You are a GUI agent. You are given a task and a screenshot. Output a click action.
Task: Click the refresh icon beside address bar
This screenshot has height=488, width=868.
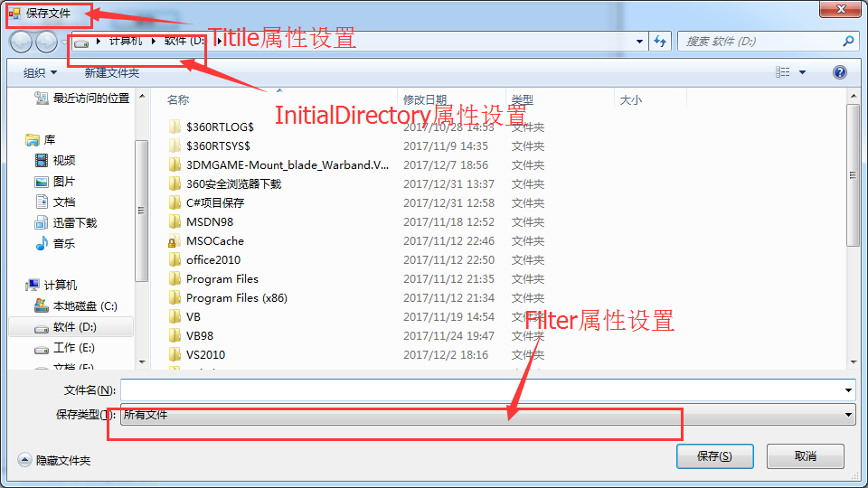click(660, 41)
